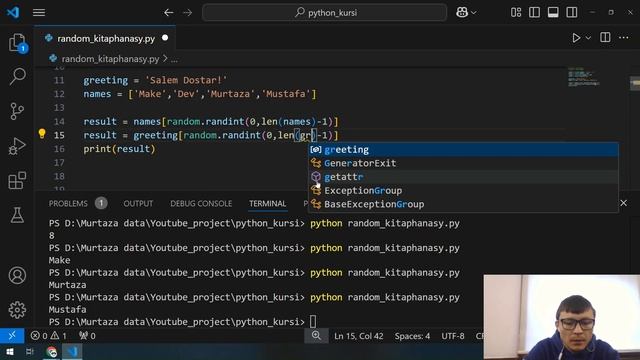Image resolution: width=640 pixels, height=360 pixels.
Task: Switch to the PROBLEMS panel tab
Action: (68, 203)
